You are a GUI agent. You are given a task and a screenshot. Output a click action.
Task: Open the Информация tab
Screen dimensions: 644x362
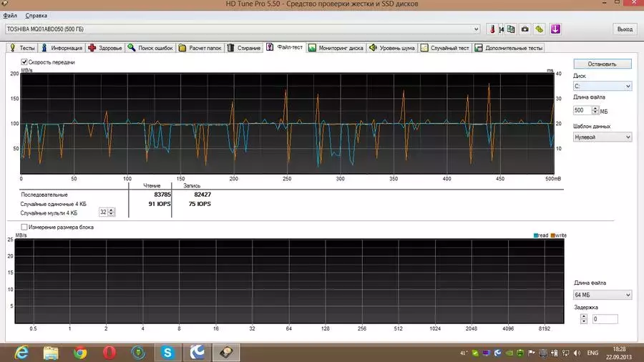point(62,48)
